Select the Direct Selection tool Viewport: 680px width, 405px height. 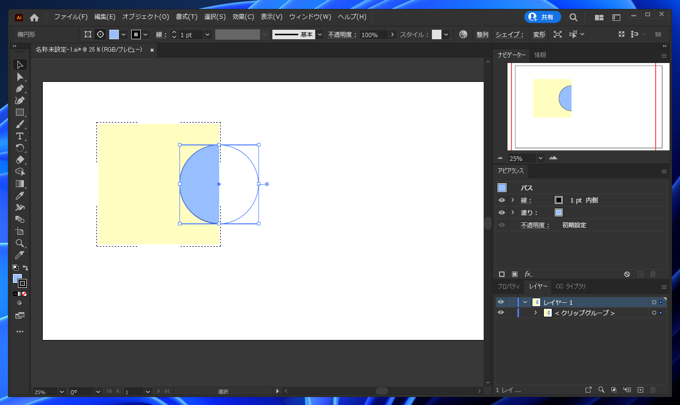click(20, 77)
